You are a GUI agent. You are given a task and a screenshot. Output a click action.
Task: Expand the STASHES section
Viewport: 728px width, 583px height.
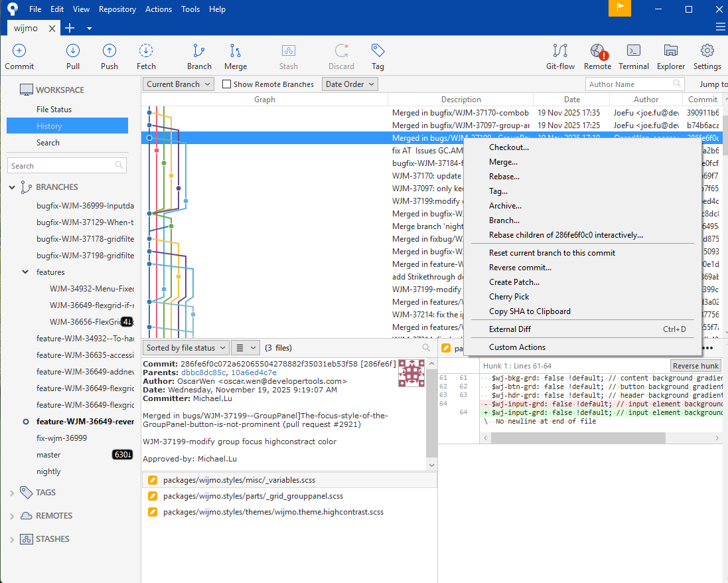click(x=12, y=540)
